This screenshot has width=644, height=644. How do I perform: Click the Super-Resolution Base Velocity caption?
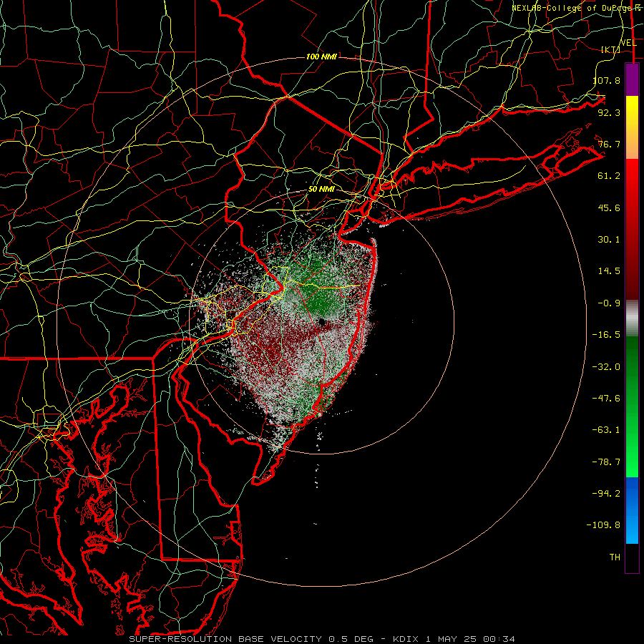tap(322, 639)
